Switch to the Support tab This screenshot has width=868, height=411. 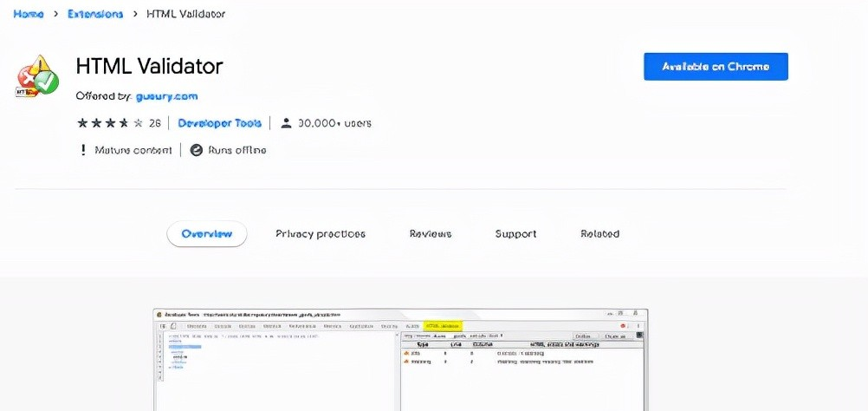(x=516, y=234)
